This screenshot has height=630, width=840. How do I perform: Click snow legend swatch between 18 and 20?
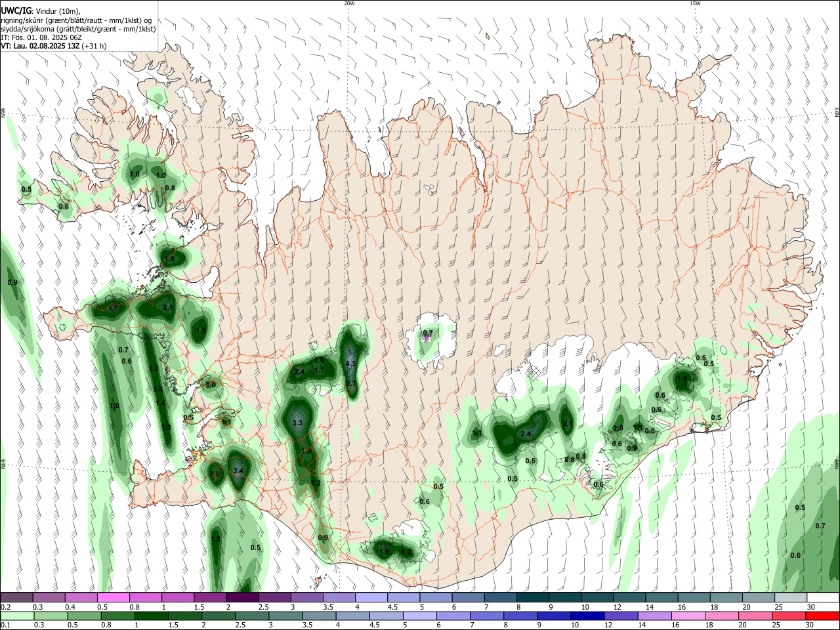click(726, 597)
